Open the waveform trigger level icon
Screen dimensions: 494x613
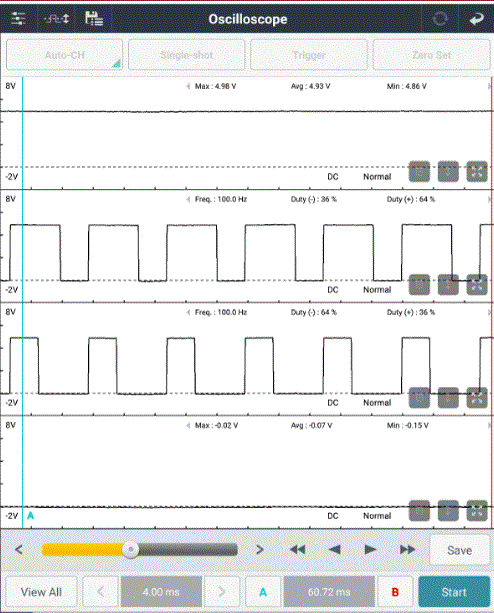pos(57,18)
